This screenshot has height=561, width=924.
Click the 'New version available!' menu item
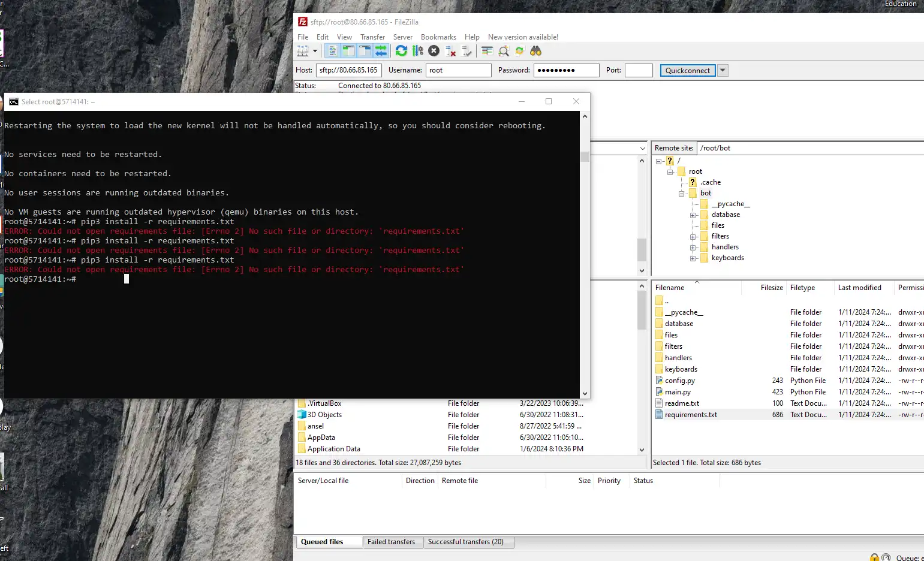point(523,37)
